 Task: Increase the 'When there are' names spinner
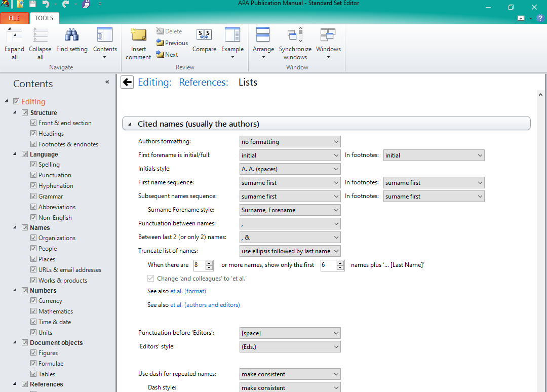[210, 262]
